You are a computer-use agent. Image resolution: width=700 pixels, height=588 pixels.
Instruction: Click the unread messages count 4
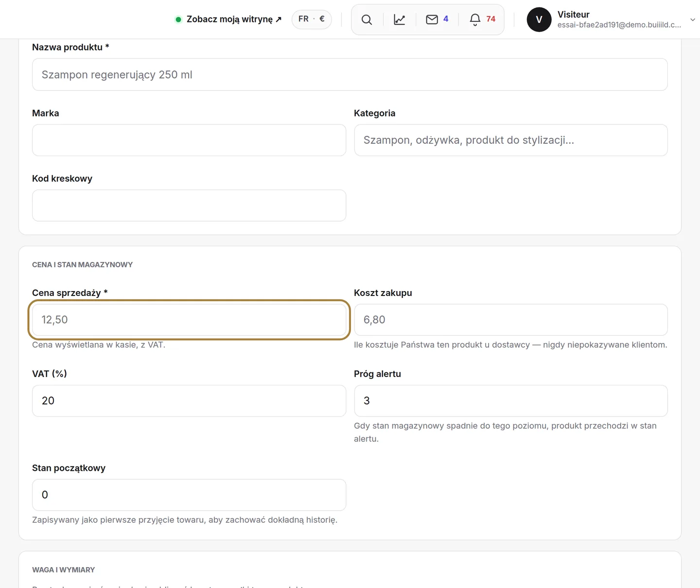tap(446, 19)
